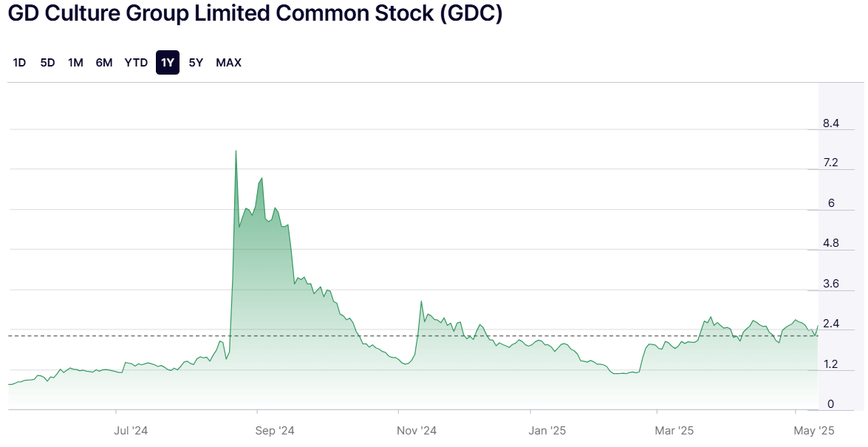Click the May '25 axis label

(x=815, y=430)
